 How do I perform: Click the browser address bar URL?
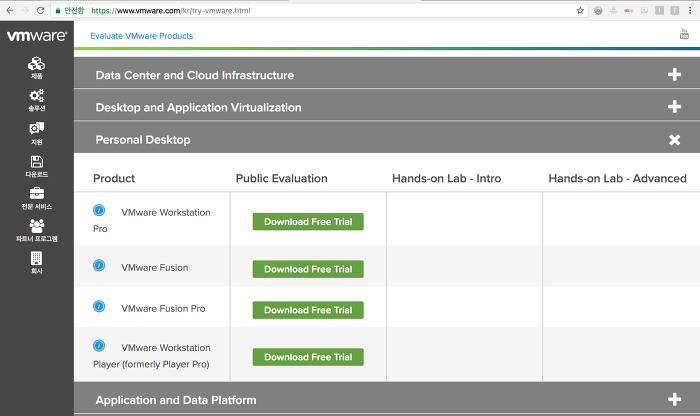(x=171, y=11)
